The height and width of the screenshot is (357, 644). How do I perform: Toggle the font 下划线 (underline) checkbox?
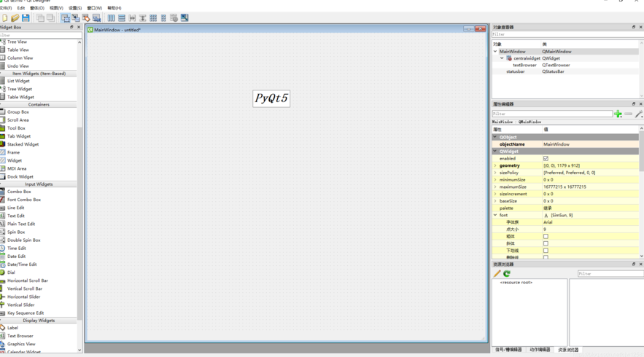click(x=546, y=251)
